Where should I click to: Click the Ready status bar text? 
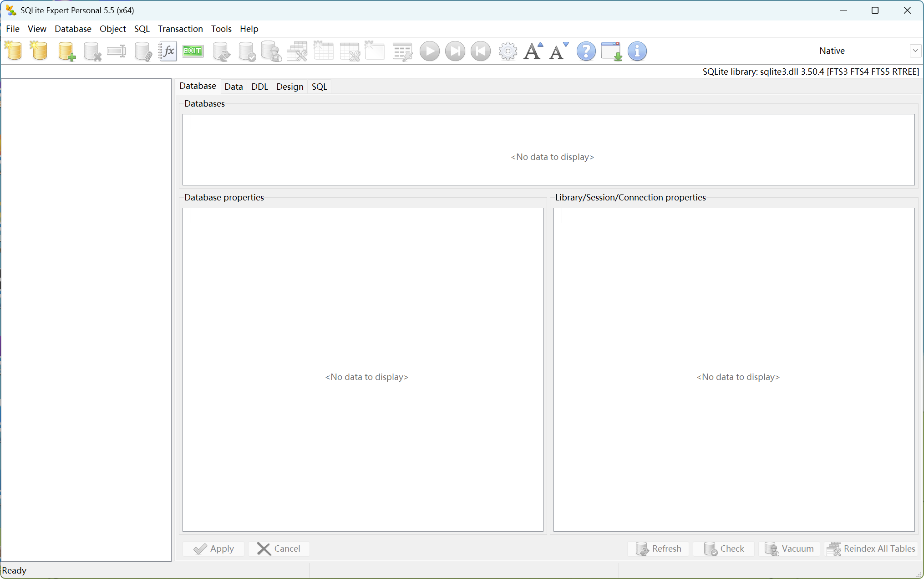pos(14,570)
